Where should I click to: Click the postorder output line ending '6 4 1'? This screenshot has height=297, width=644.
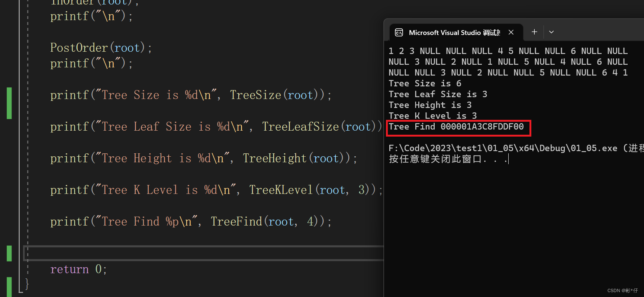point(508,73)
